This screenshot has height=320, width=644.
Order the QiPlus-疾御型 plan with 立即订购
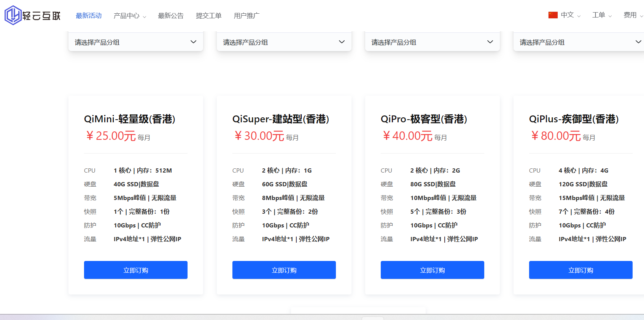581,270
